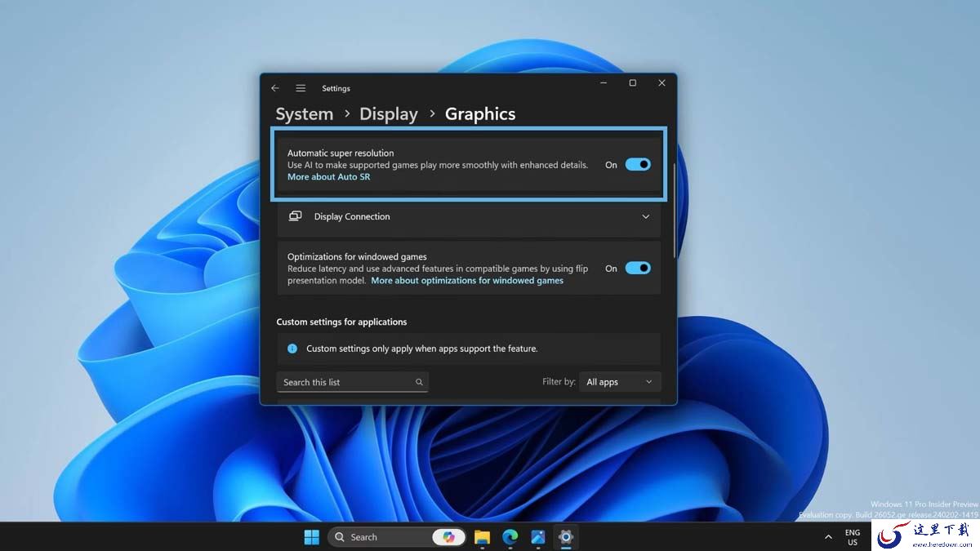Show hidden icons in the system tray
Screen dimensions: 980x551
(828, 537)
